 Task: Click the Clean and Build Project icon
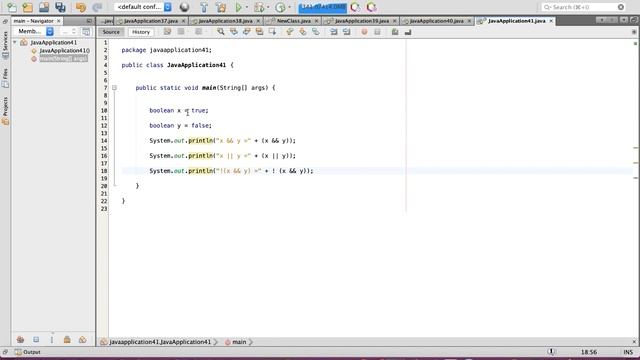point(221,7)
